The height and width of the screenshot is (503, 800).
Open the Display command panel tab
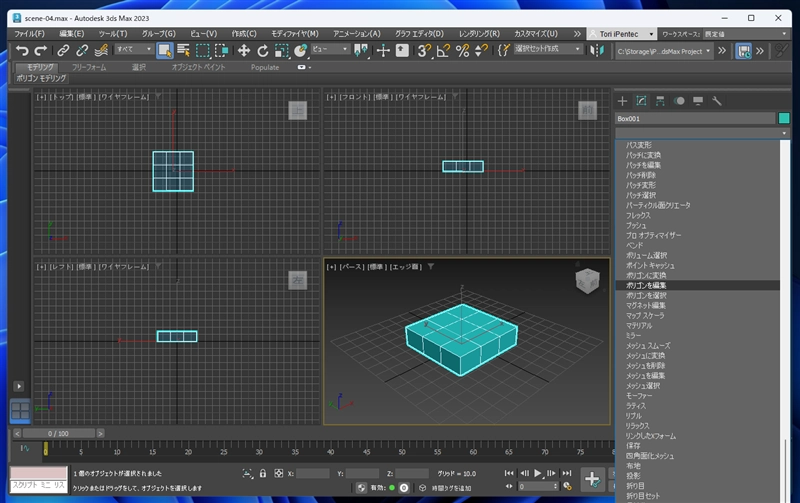coord(698,101)
